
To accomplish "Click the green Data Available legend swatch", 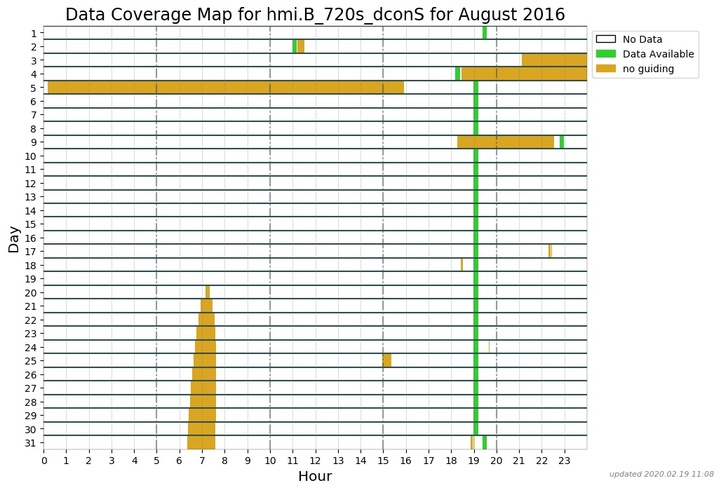I will [607, 54].
